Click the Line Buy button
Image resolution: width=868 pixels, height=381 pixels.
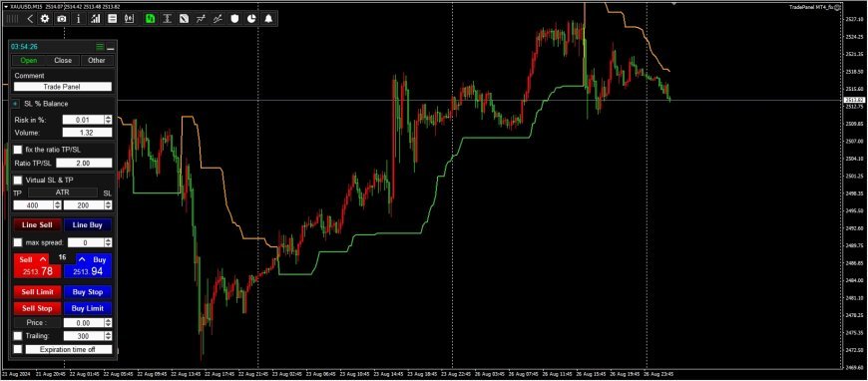tap(88, 224)
